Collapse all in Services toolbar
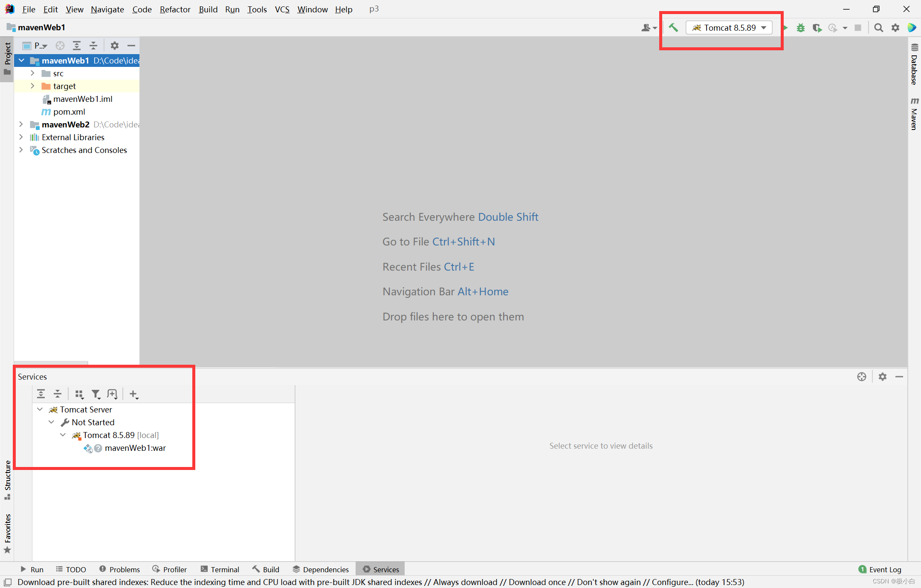 tap(58, 394)
